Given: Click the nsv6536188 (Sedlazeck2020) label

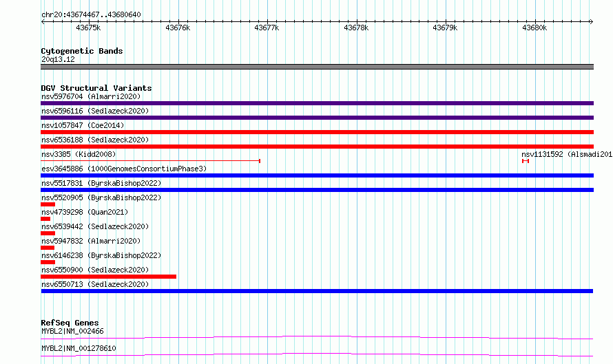Looking at the screenshot, I should point(95,140).
